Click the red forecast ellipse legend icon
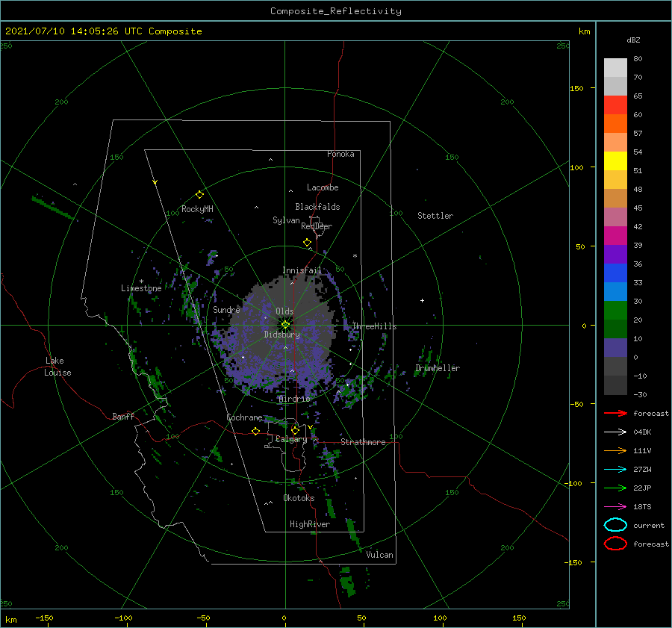Screen dimensions: 672x628 (615, 544)
